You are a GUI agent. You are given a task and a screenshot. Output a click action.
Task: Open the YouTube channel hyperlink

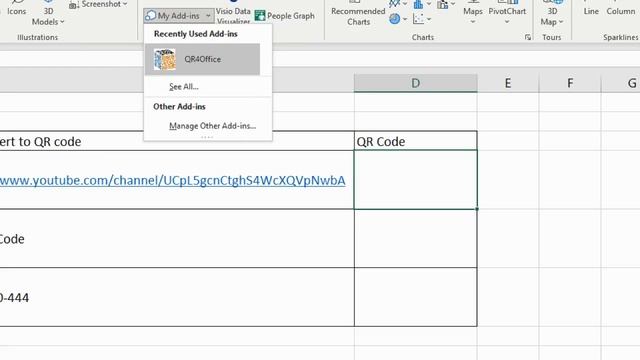[172, 180]
